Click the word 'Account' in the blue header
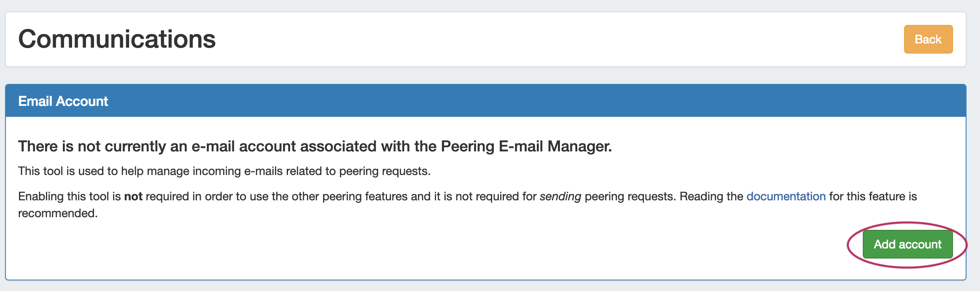This screenshot has width=980, height=291. click(82, 101)
